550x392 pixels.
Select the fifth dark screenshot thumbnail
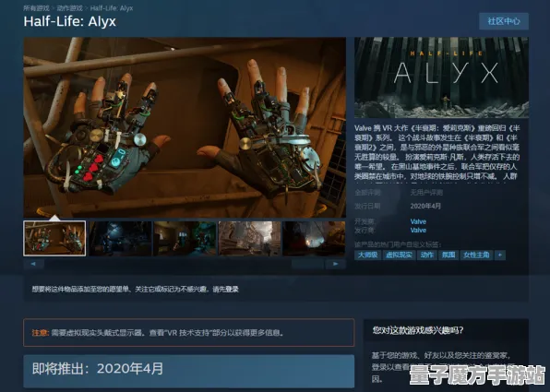point(314,238)
